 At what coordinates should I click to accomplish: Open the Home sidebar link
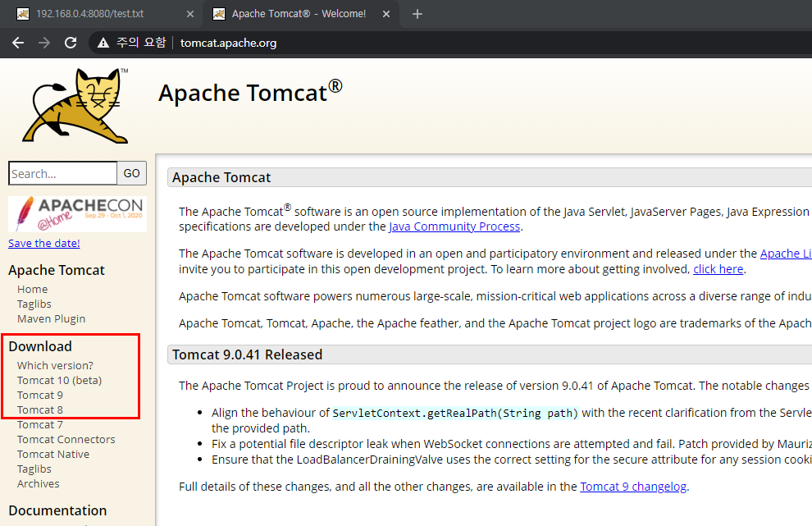(x=32, y=289)
